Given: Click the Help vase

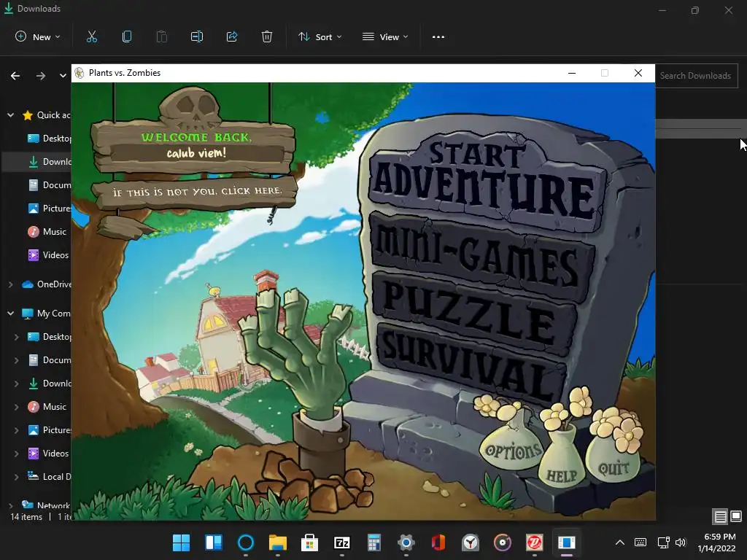Looking at the screenshot, I should click(x=562, y=461).
